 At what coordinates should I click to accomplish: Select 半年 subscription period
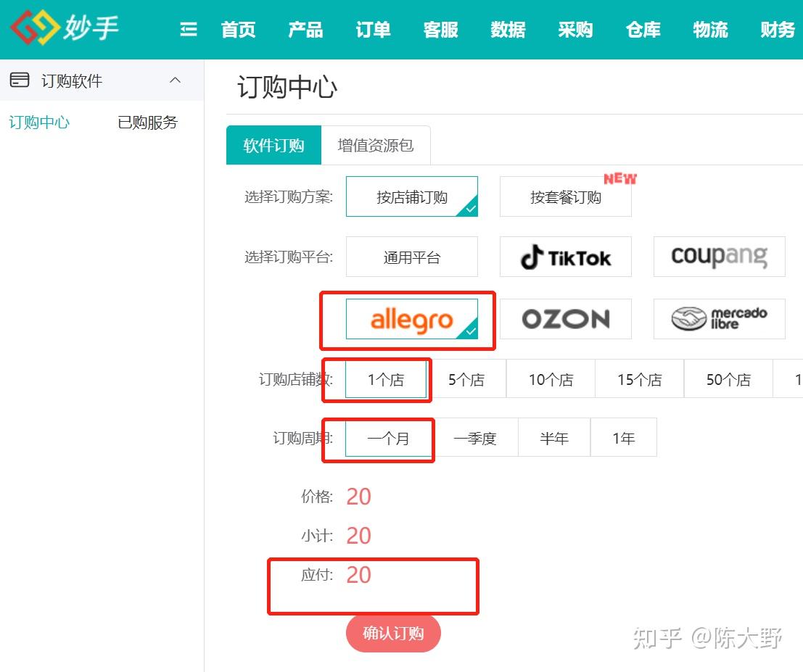[x=554, y=438]
